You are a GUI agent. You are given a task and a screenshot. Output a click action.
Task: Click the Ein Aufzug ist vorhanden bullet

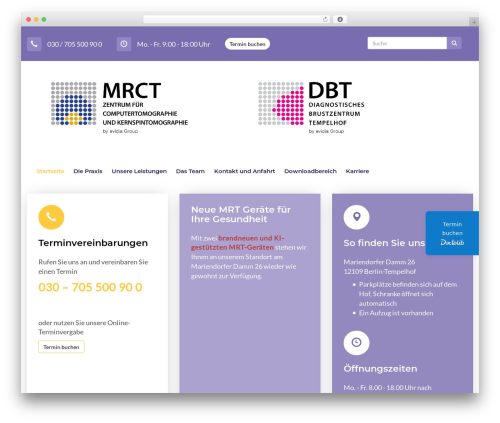396,313
